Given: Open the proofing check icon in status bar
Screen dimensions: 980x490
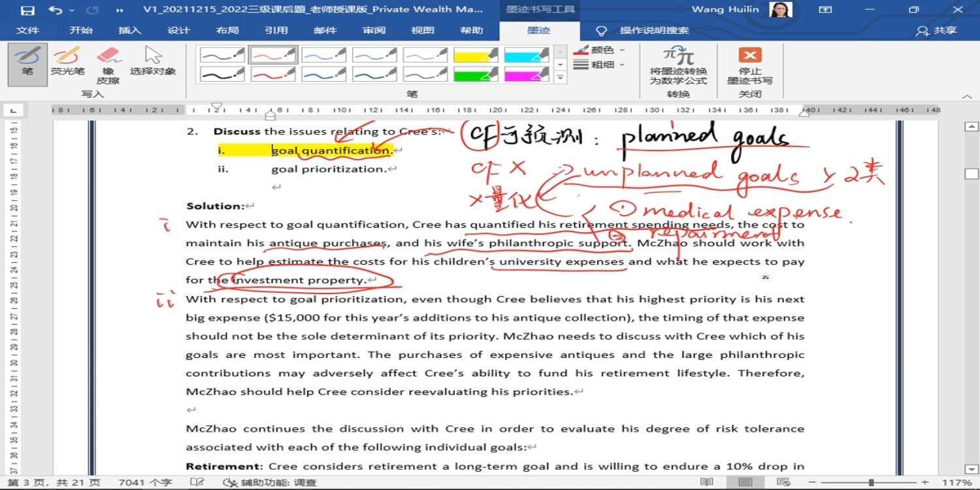Looking at the screenshot, I should coord(197,482).
